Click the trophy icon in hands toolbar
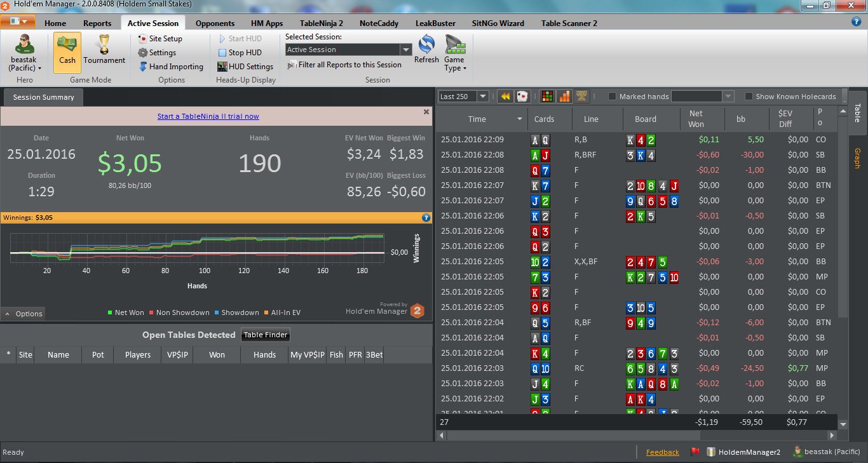Screen dimensions: 868x463 click(x=581, y=97)
